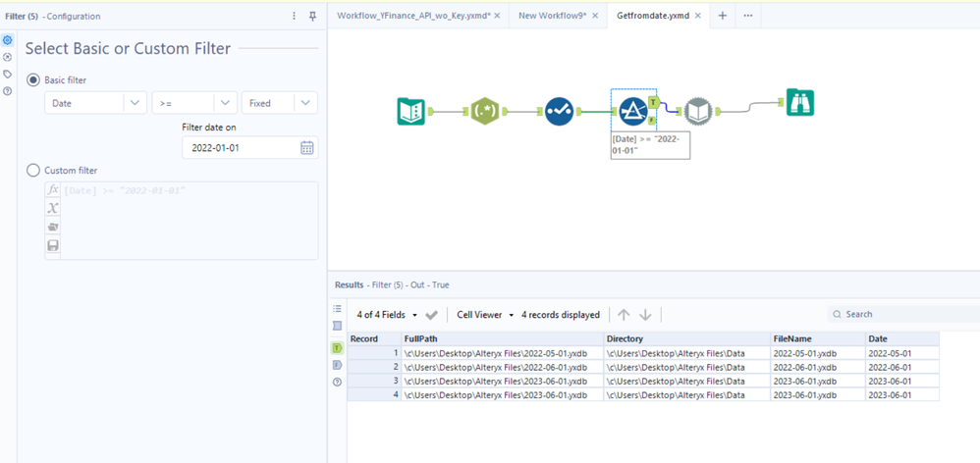Open Results help question mark icon
This screenshot has height=463, width=980.
click(338, 382)
